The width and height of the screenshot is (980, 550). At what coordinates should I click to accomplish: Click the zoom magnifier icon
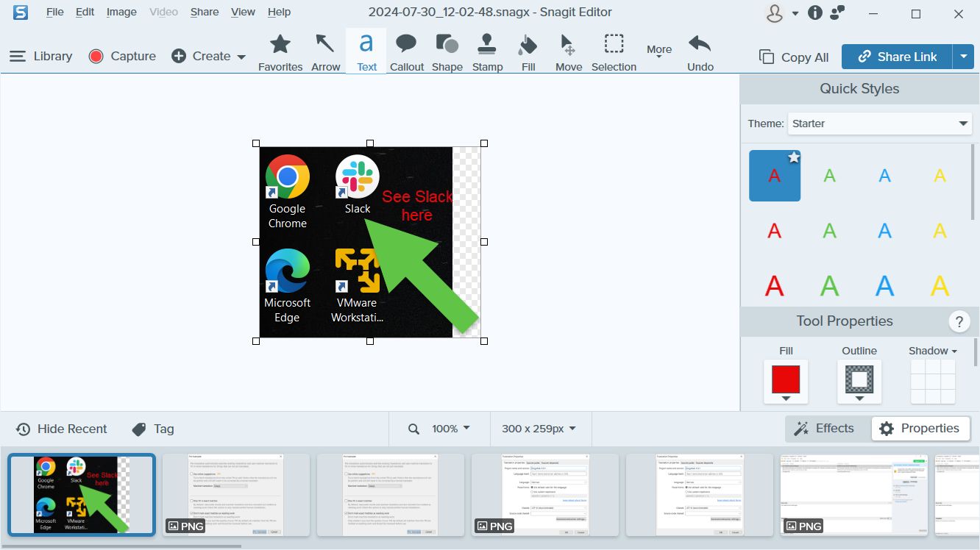(x=414, y=429)
